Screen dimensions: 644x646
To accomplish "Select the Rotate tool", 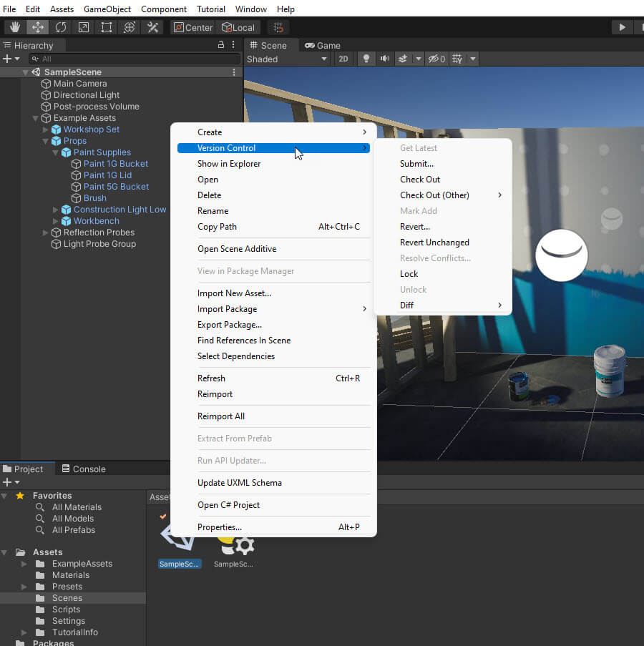I will (x=61, y=27).
